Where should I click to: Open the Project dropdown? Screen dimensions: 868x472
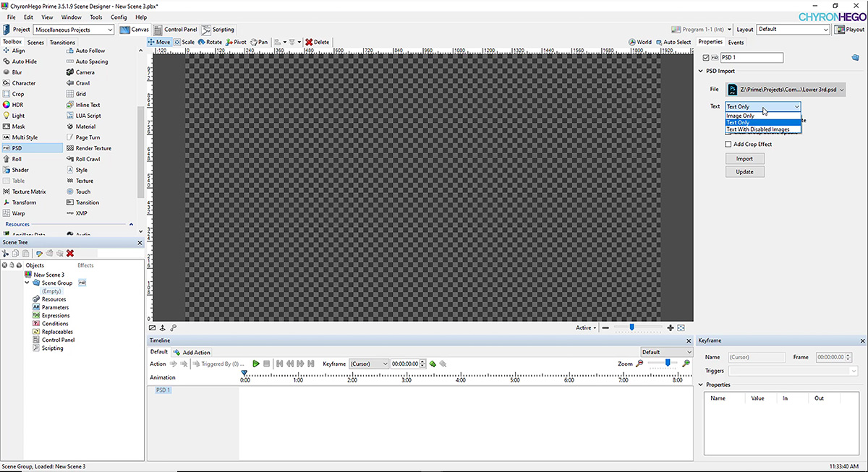point(74,30)
